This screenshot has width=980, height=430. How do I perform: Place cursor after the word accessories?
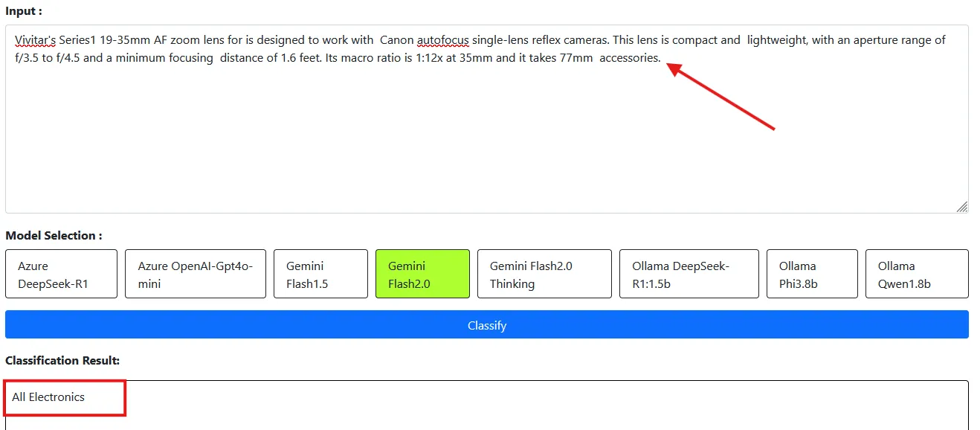point(661,58)
